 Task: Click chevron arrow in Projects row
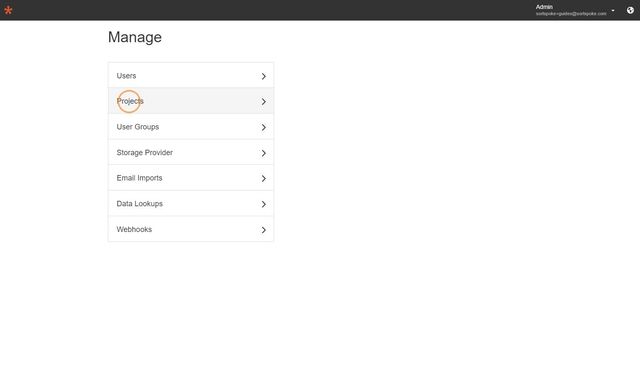tap(264, 102)
